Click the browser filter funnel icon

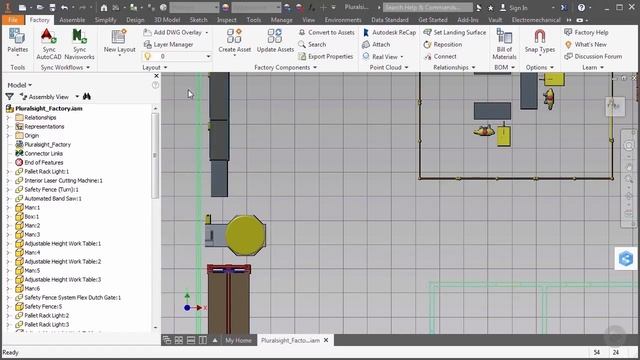[9, 97]
